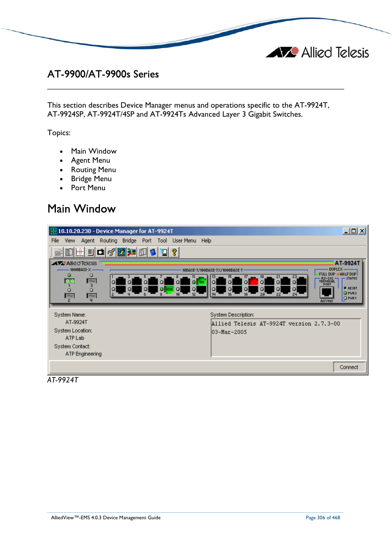Select switch port 13 on the panel
This screenshot has width=392, height=555.
[221, 281]
